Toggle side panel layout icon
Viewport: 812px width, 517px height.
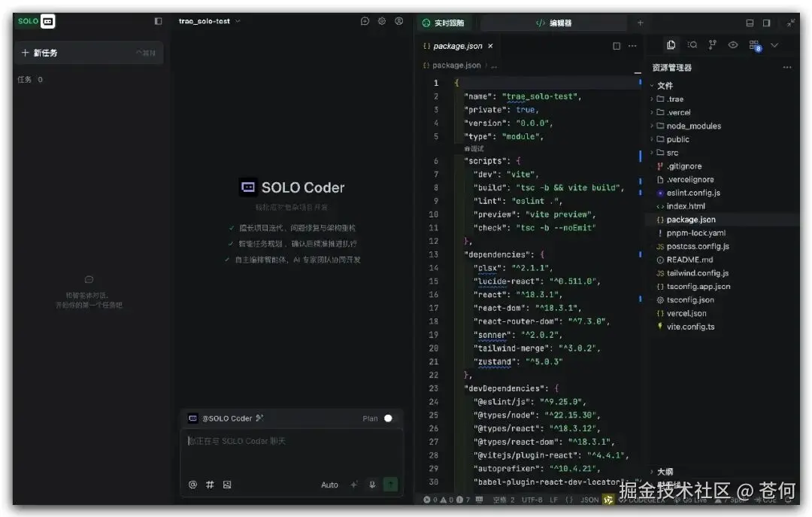(x=766, y=23)
